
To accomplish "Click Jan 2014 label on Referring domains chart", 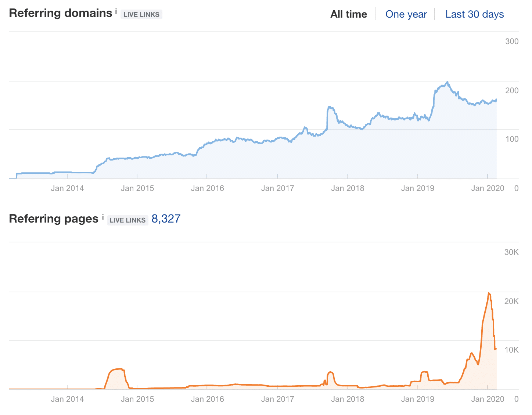I will point(67,188).
